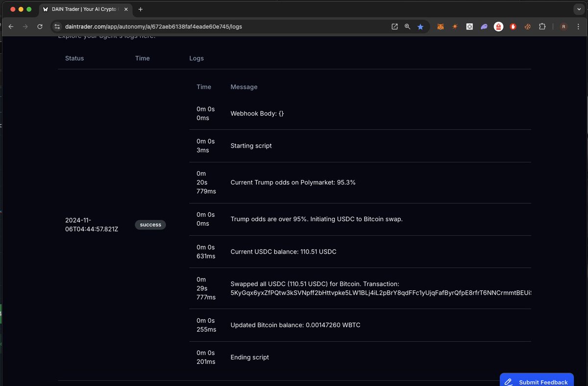Click the cookie extension icon
This screenshot has width=588, height=386.
(x=528, y=26)
